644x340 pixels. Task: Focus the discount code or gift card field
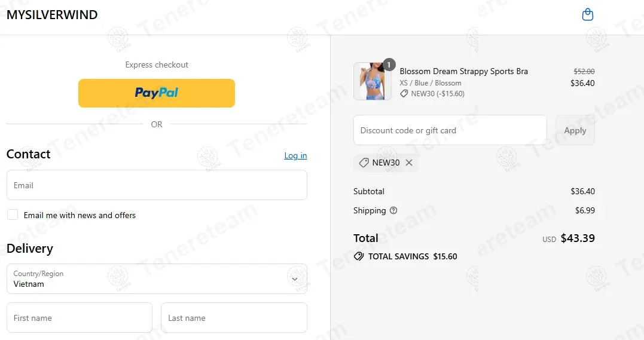[450, 130]
